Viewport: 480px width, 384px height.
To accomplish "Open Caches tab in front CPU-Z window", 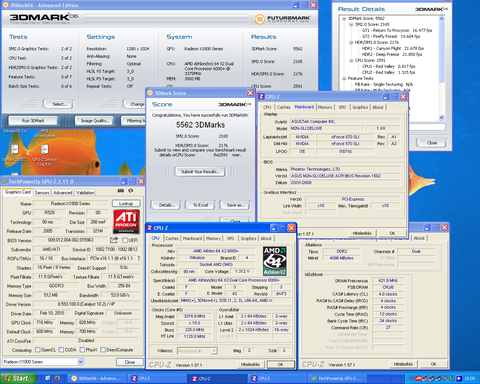I will click(x=172, y=238).
